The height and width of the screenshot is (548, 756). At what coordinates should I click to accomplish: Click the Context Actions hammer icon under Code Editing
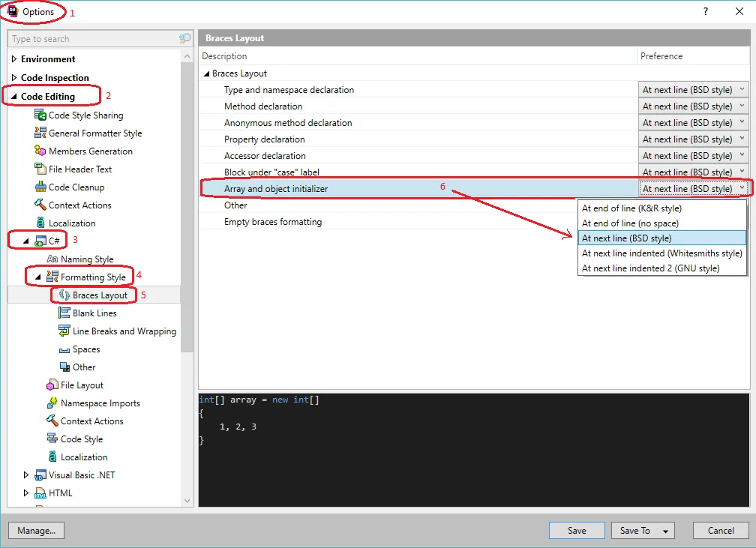pos(40,205)
